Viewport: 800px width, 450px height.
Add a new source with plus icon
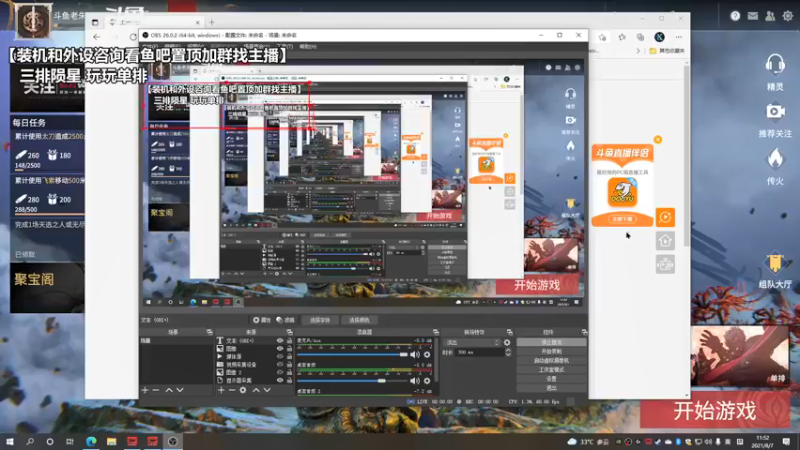pyautogui.click(x=221, y=390)
